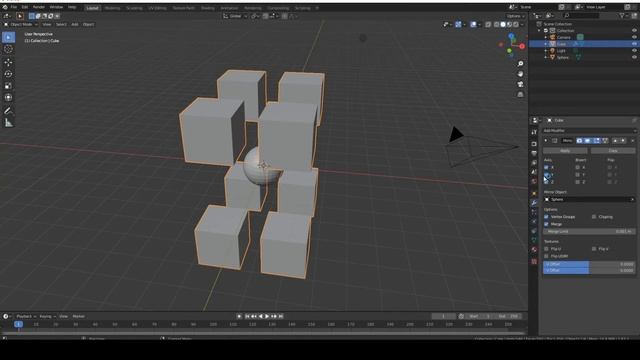Open the viewport Options dropdown
Viewport: 640px width, 360px height.
click(516, 16)
